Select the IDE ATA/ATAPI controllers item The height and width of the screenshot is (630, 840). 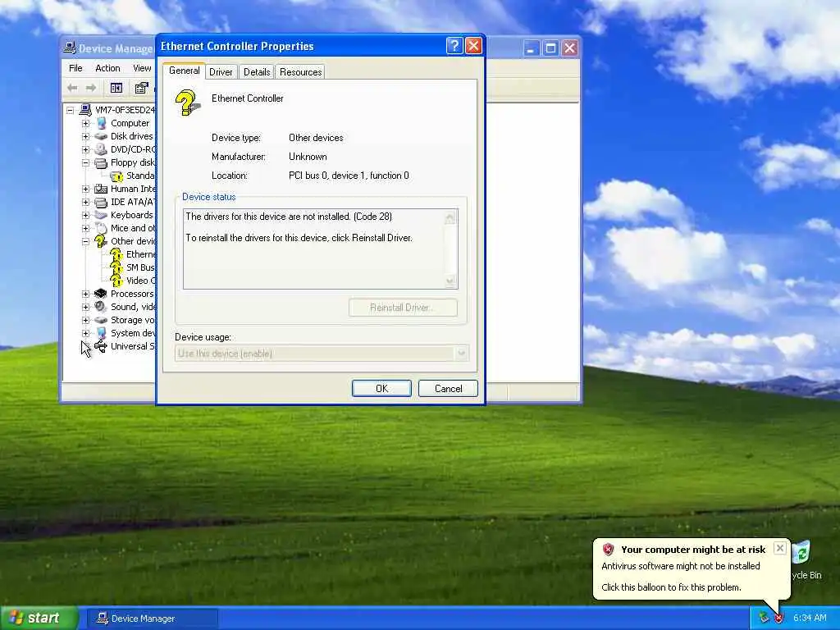coord(132,202)
